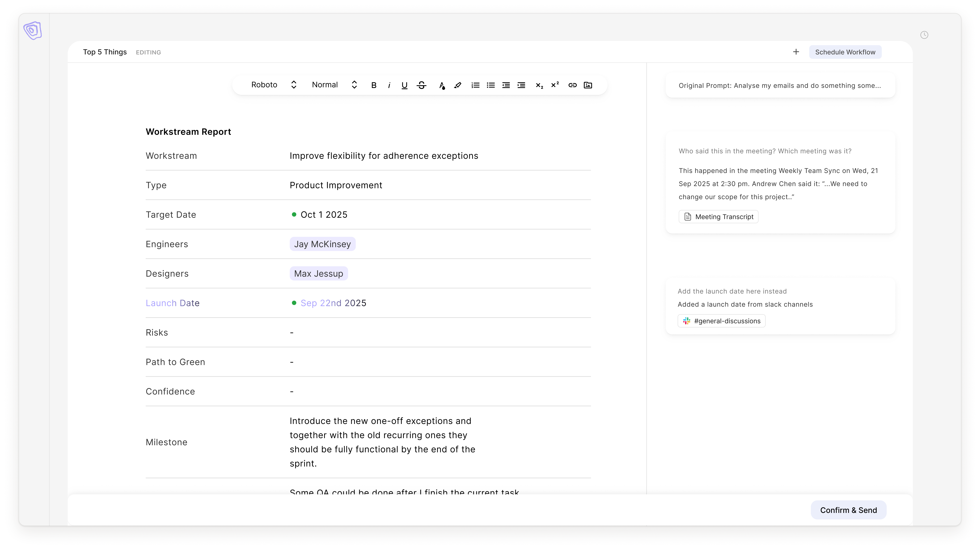This screenshot has width=980, height=550.
Task: Click the Jay McKinsey engineer tag
Action: (x=322, y=244)
